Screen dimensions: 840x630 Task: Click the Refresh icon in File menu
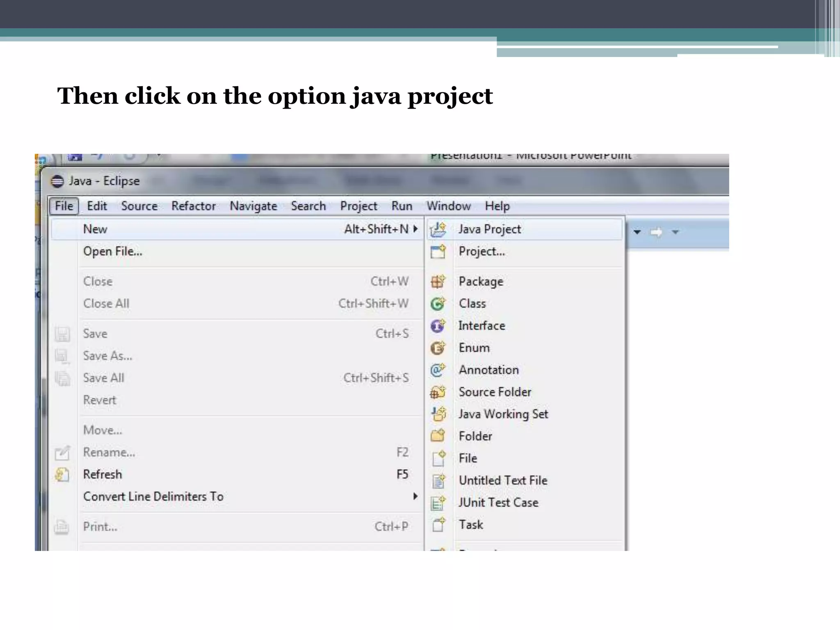pyautogui.click(x=62, y=475)
